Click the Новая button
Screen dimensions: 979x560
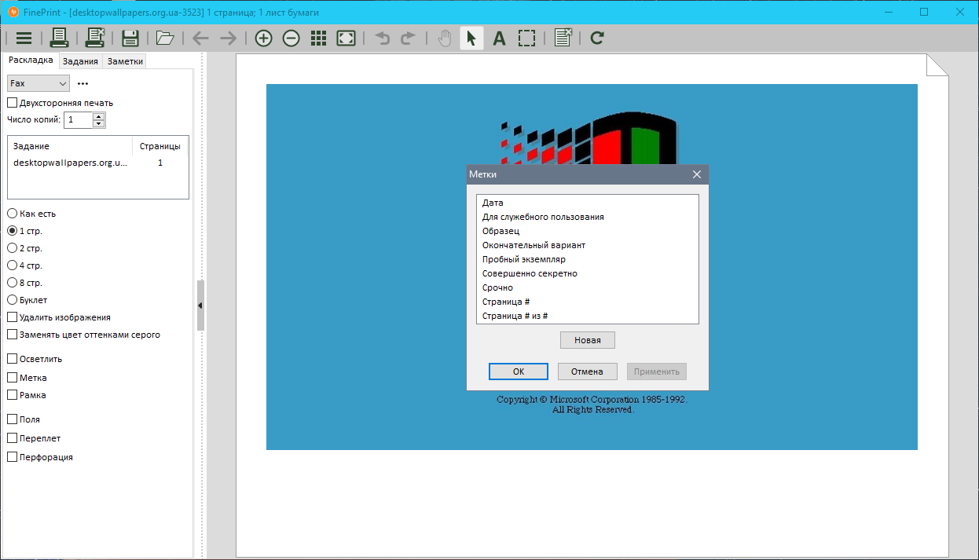[588, 340]
